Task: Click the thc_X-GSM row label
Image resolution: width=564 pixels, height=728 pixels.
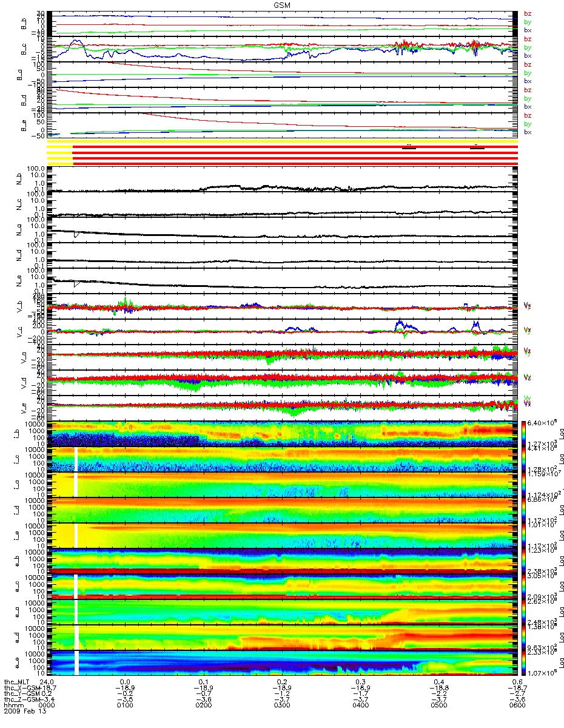Action: [x=21, y=687]
